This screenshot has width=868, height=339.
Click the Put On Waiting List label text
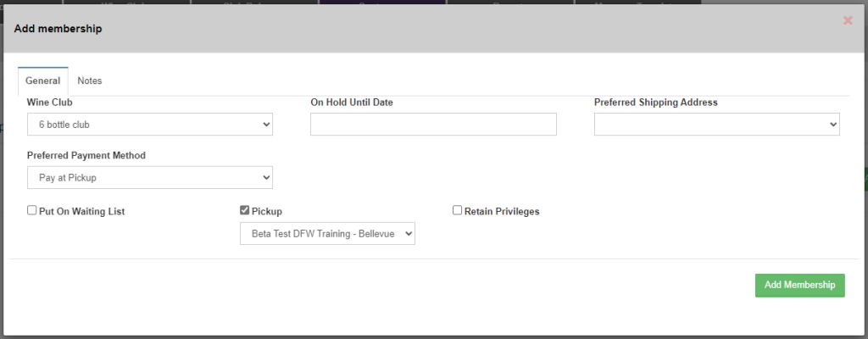pos(81,211)
